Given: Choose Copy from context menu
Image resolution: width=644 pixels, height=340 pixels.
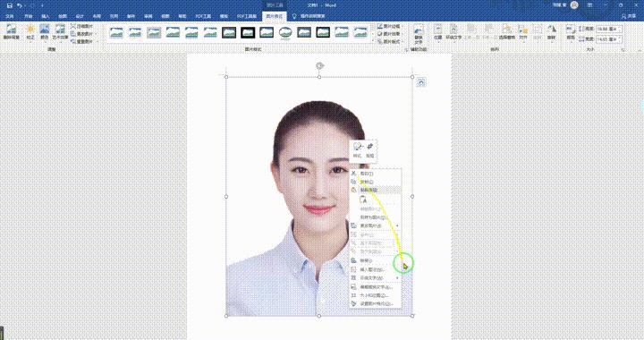Looking at the screenshot, I should (x=375, y=182).
